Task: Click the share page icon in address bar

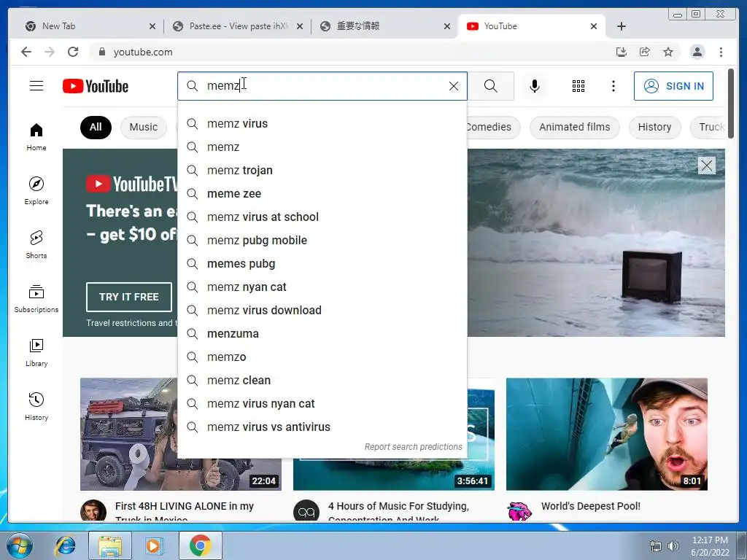Action: point(645,52)
